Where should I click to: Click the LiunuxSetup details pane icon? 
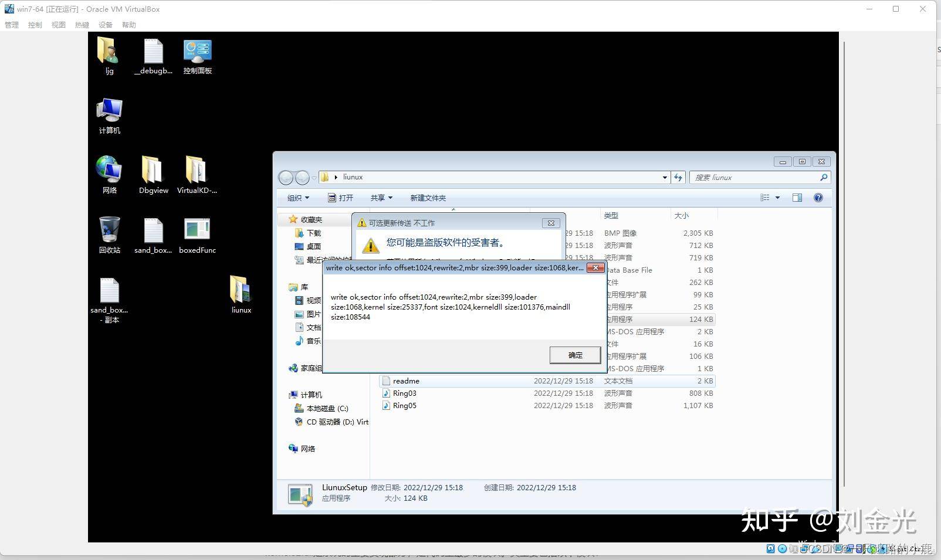(x=300, y=494)
